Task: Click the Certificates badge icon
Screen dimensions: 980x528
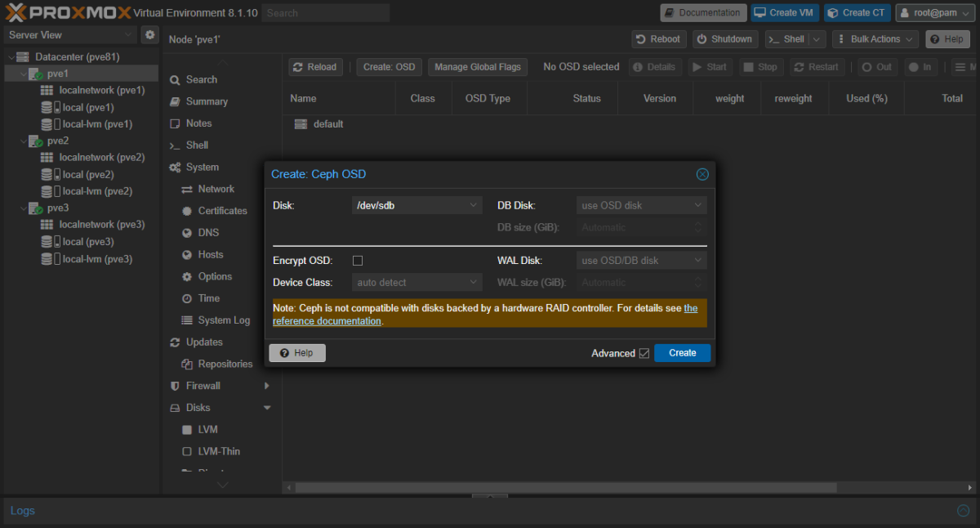Action: pos(187,211)
